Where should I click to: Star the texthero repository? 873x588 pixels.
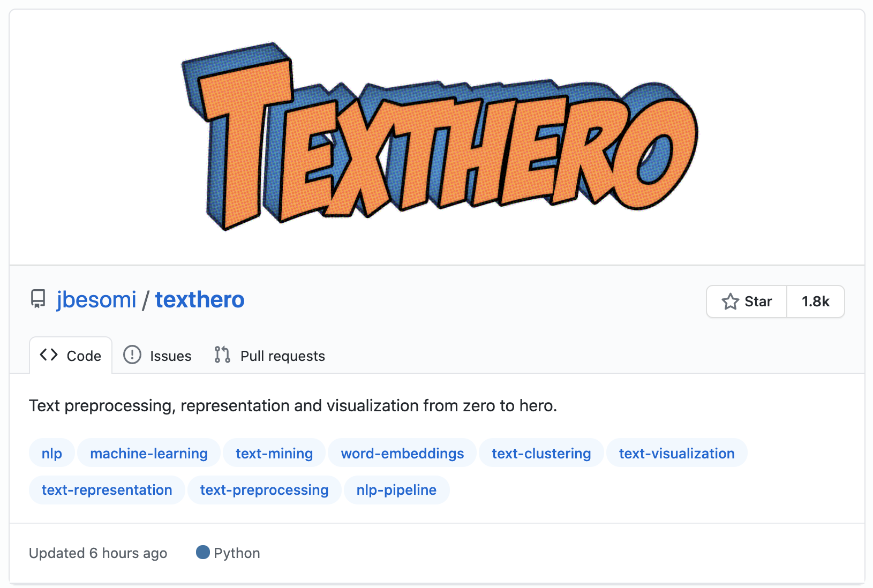coord(747,301)
